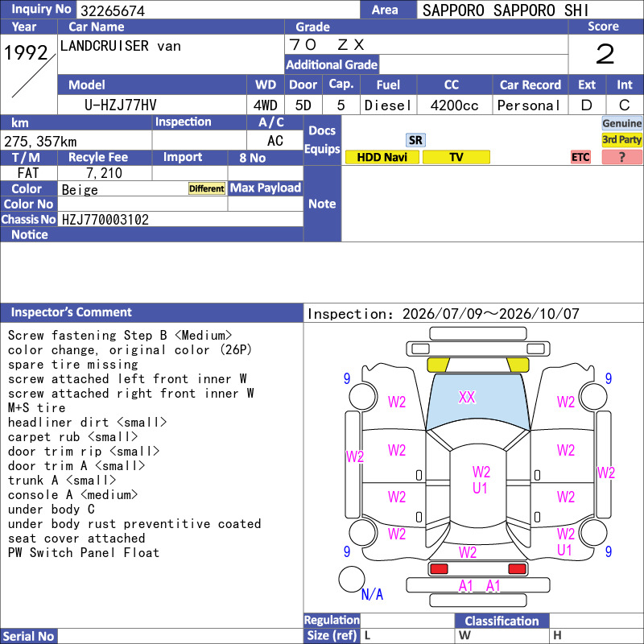Click the HDD Navi equipment badge
644x644 pixels.
coord(382,157)
